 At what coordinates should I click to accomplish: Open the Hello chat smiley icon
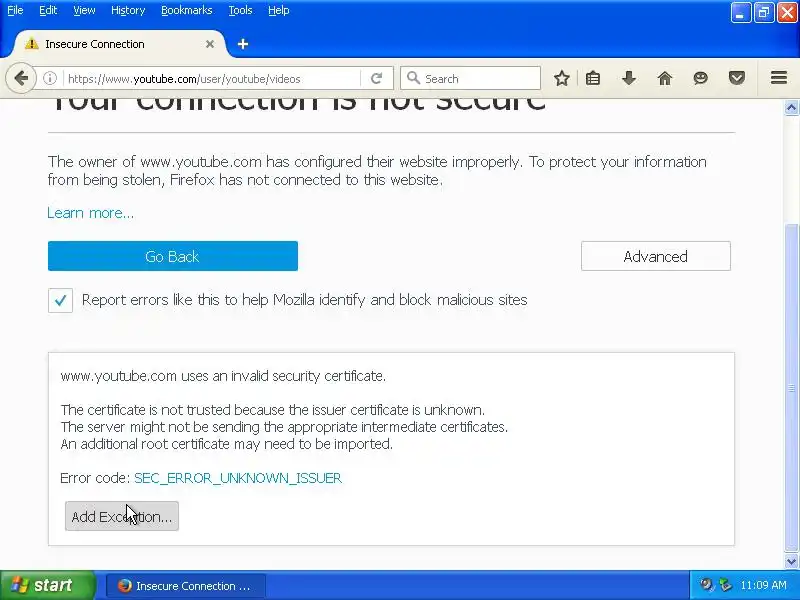701,78
